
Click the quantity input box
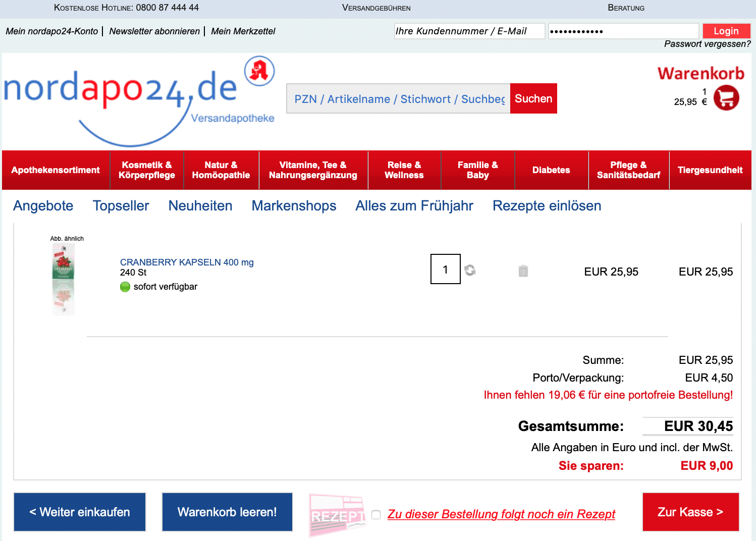tap(446, 269)
